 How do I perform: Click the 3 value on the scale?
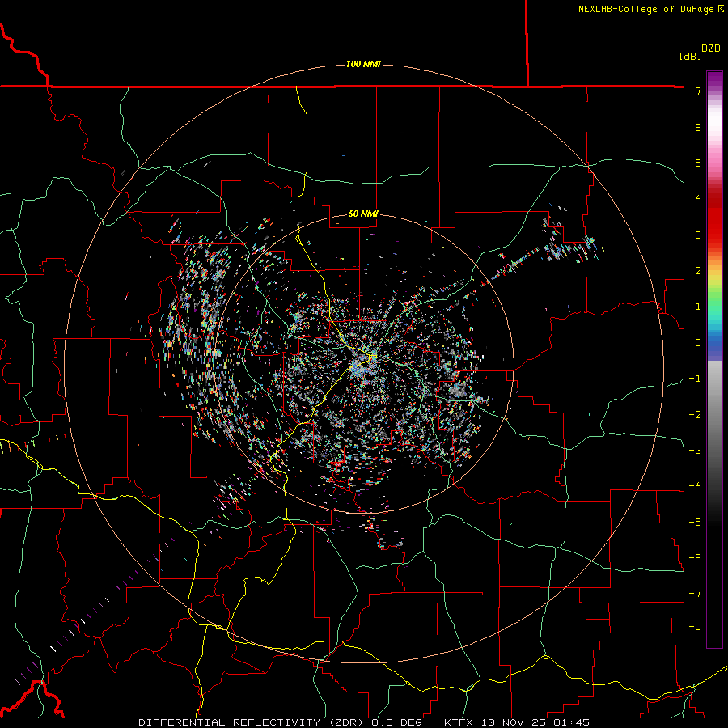pos(698,235)
